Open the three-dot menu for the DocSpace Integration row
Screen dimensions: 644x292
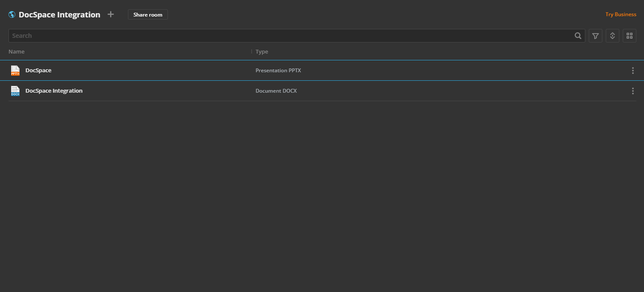pos(633,91)
